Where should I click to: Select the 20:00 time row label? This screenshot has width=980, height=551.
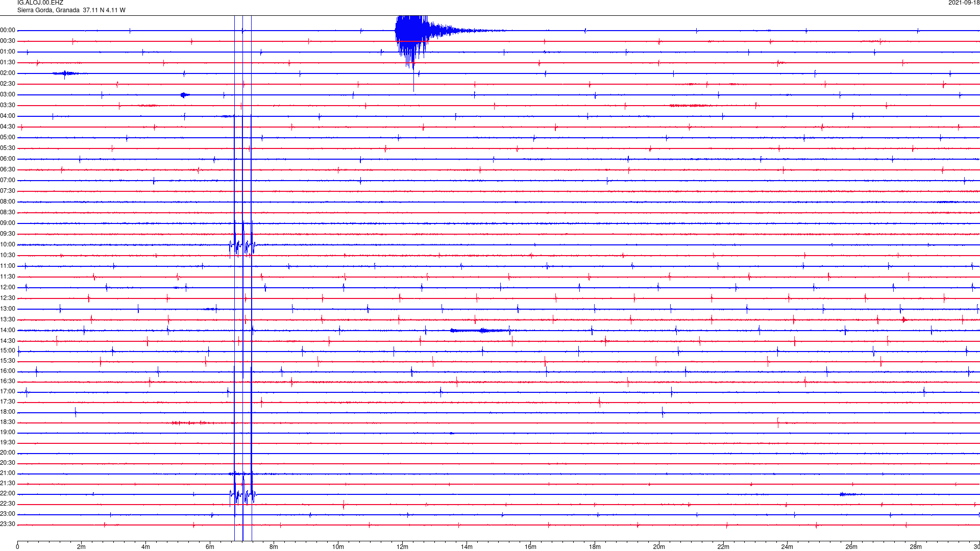pos(8,453)
